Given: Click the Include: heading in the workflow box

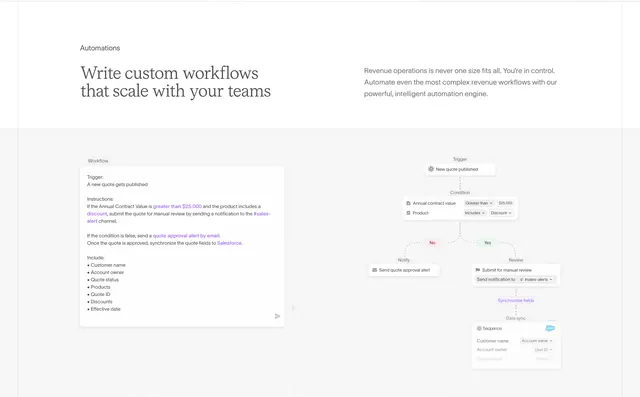Looking at the screenshot, I should pyautogui.click(x=96, y=258).
